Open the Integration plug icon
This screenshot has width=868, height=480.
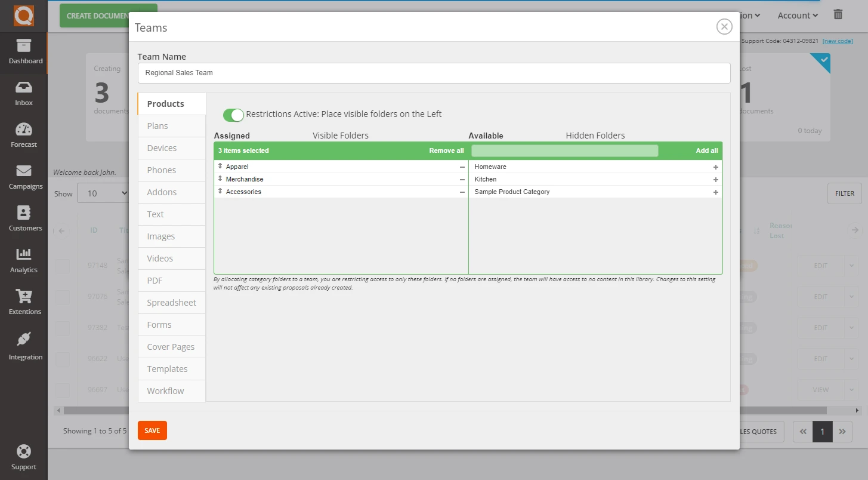(24, 340)
